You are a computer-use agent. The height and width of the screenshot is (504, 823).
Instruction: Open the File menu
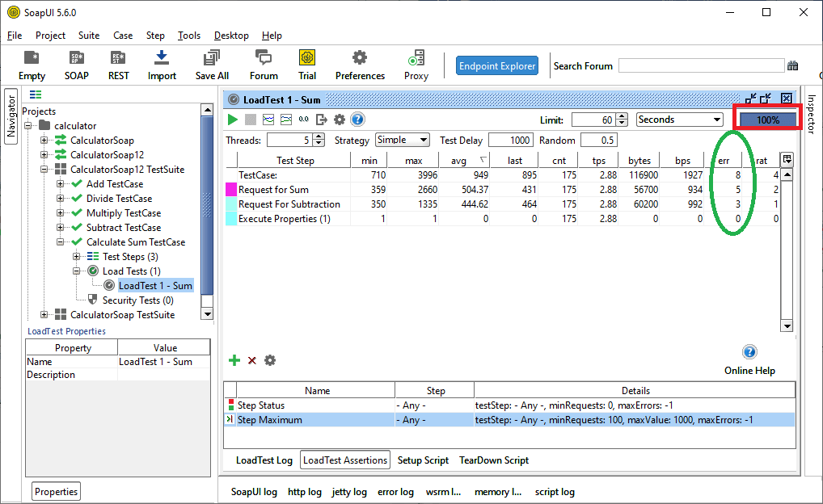tap(15, 36)
